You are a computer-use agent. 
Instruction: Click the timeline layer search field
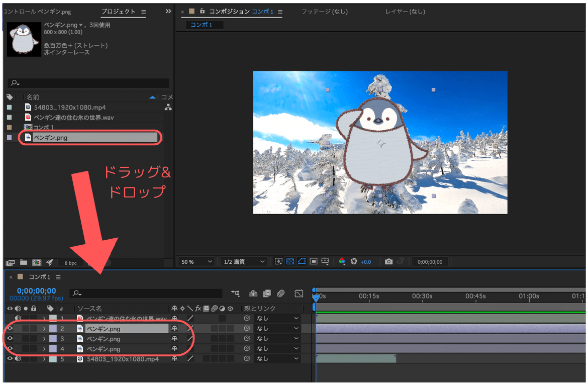coord(146,293)
